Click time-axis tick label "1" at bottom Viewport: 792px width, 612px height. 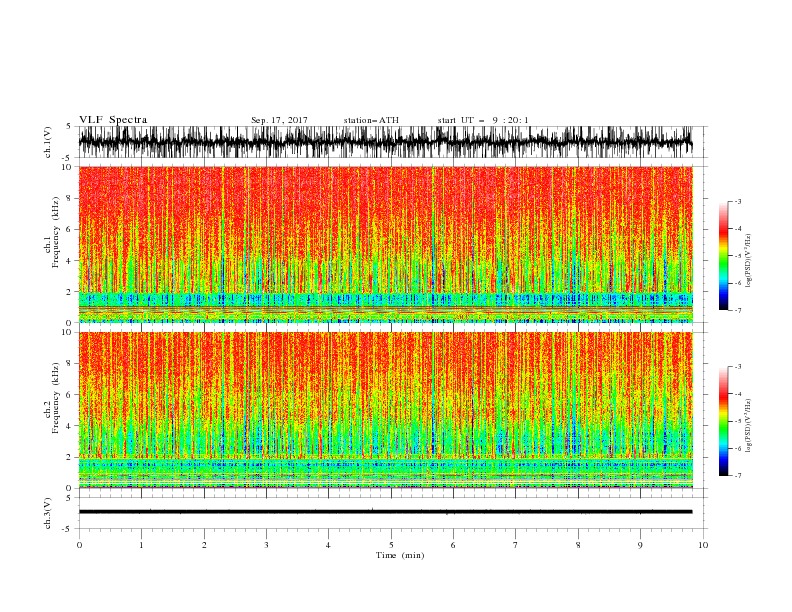click(141, 545)
